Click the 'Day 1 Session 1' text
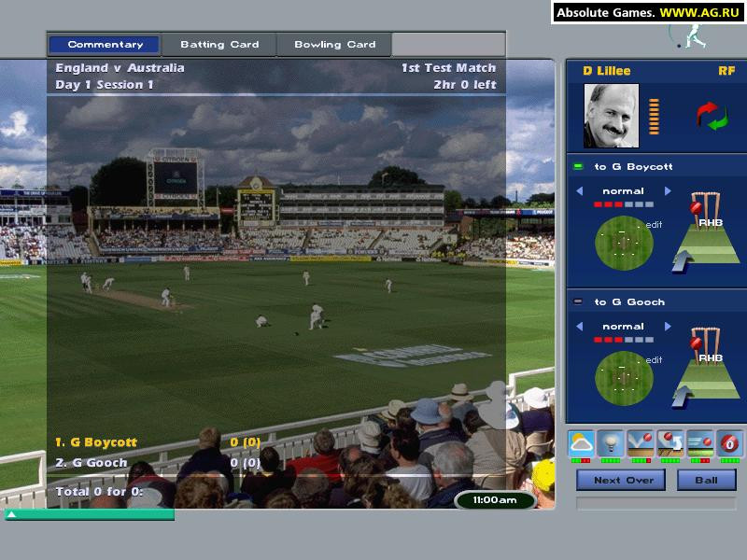Viewport: 747px width, 560px height. 105,85
